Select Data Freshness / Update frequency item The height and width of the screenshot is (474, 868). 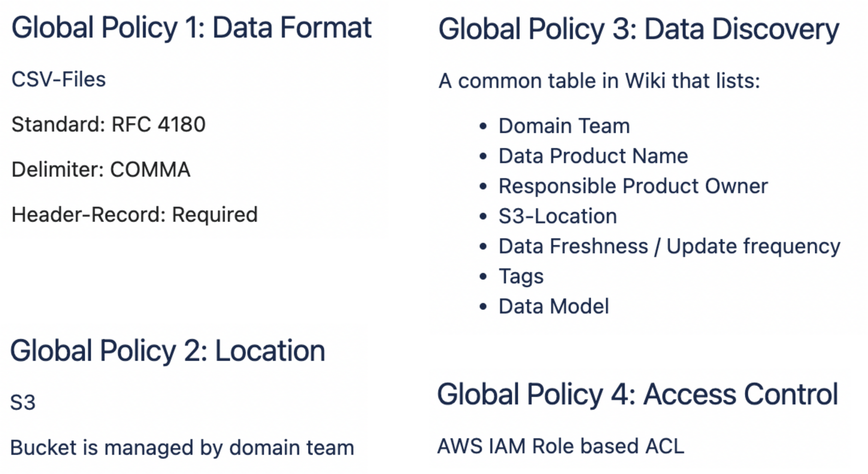pyautogui.click(x=669, y=246)
